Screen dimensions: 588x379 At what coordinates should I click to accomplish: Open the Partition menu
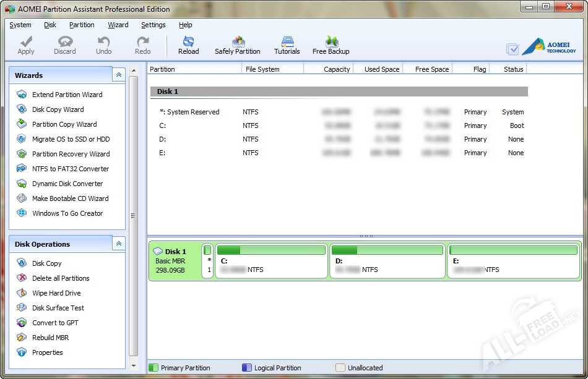tap(82, 25)
